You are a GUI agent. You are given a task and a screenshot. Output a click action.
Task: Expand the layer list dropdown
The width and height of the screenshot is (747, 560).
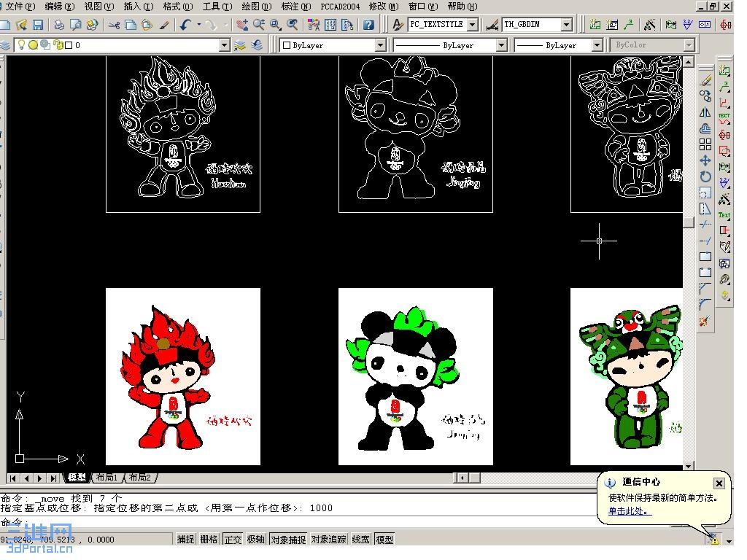pos(225,45)
